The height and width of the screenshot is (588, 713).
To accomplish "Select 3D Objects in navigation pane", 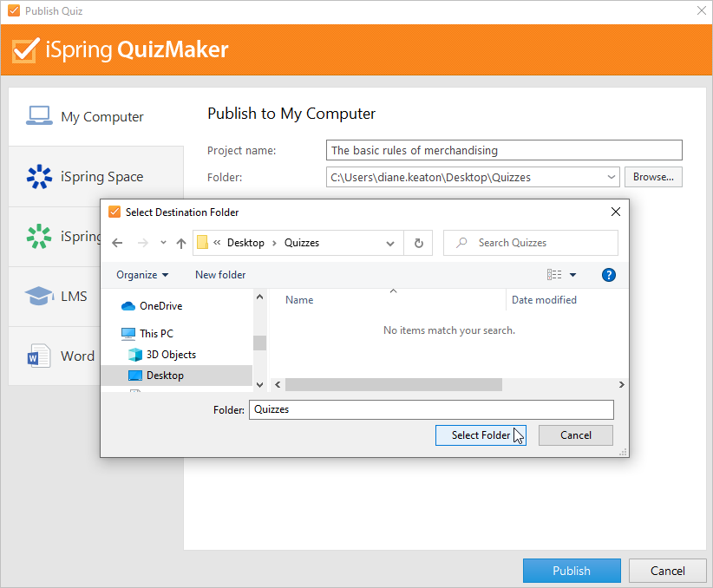I will pos(170,355).
